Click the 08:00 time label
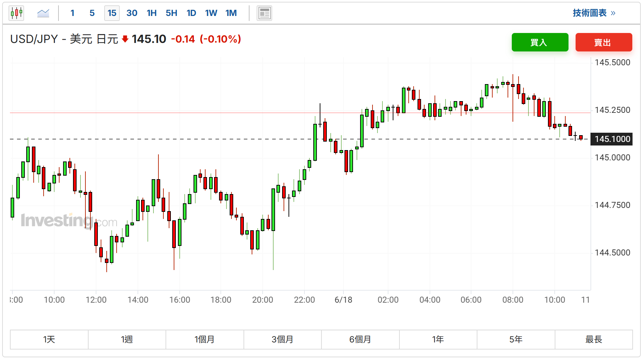The image size is (644, 363). (x=513, y=300)
